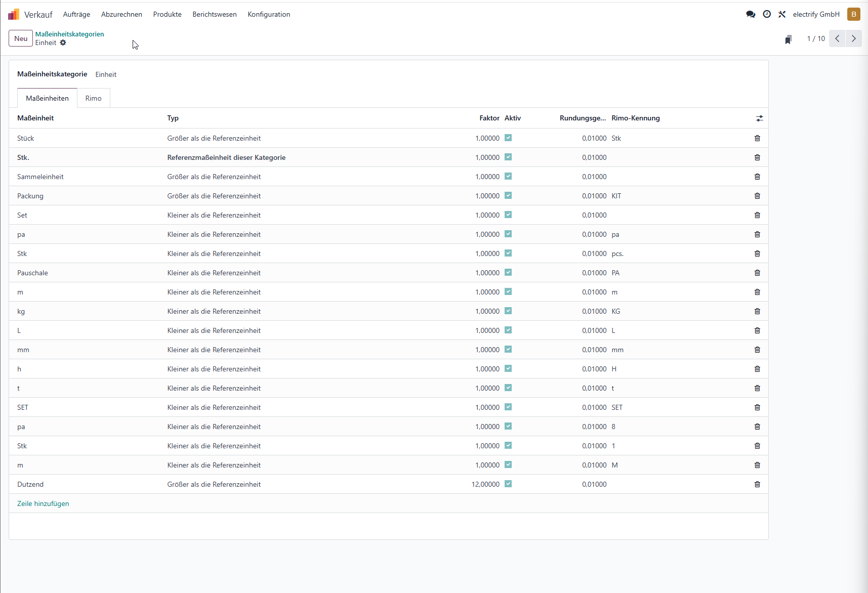Open the optional columns settings icon
868x593 pixels.
coord(759,118)
